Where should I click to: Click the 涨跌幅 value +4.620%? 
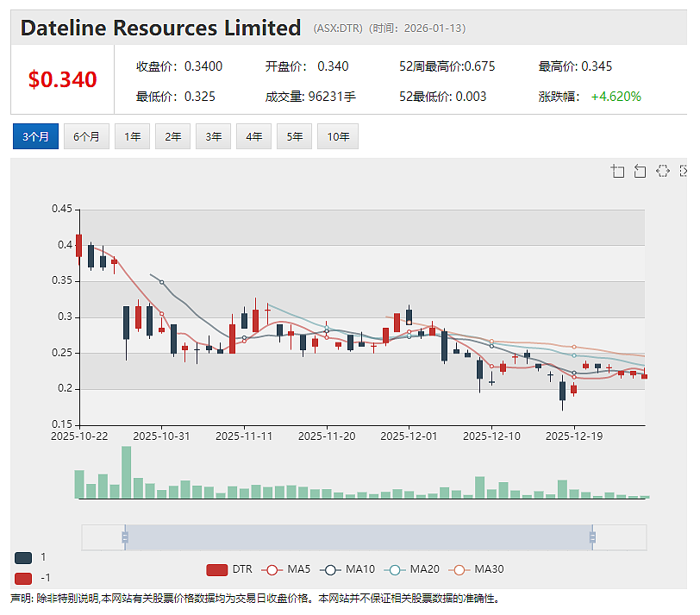(x=616, y=97)
